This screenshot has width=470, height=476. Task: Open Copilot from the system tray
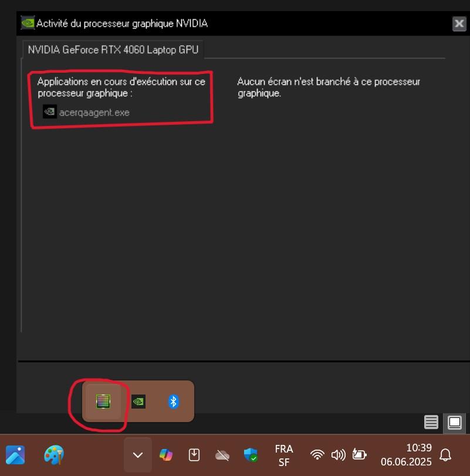coord(166,455)
